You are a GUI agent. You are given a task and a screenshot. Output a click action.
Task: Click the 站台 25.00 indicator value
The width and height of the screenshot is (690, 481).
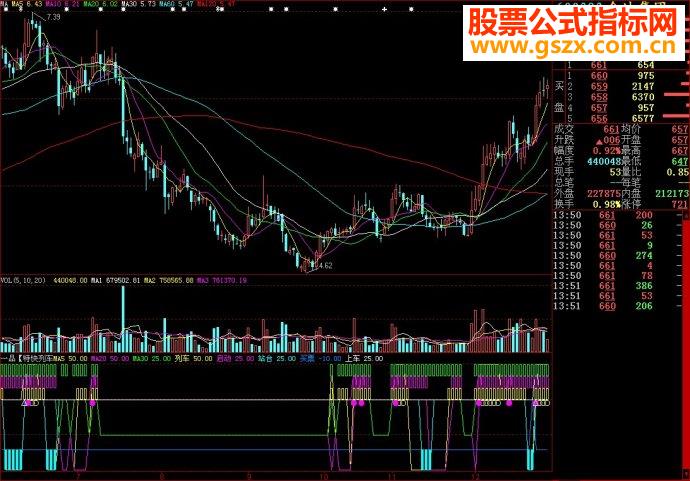(x=277, y=359)
